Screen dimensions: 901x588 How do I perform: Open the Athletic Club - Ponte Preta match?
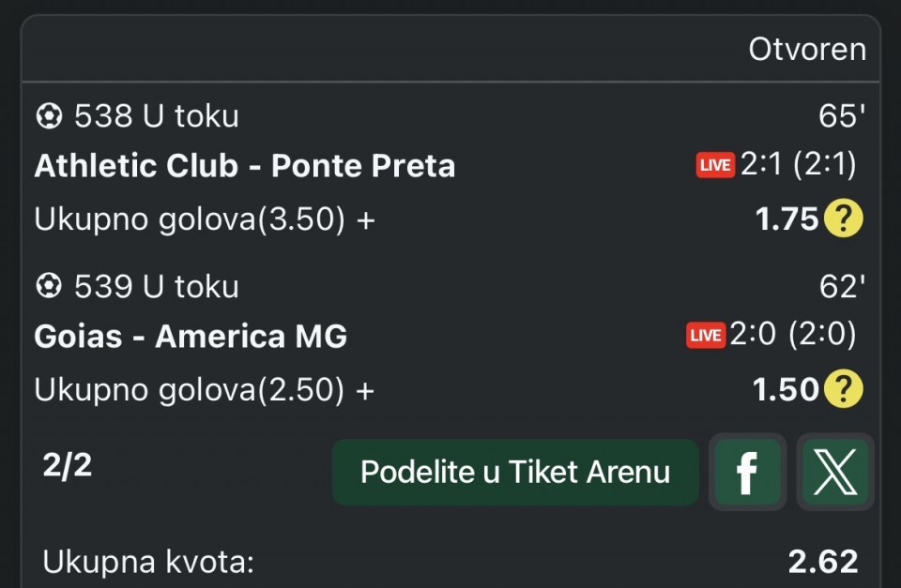245,166
